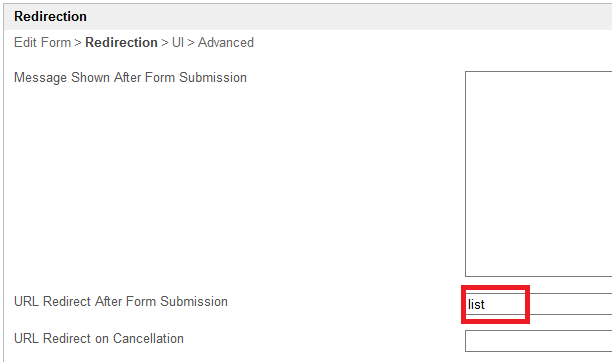Click inside the bottom of message textarea
612x362 pixels.
pos(539,266)
